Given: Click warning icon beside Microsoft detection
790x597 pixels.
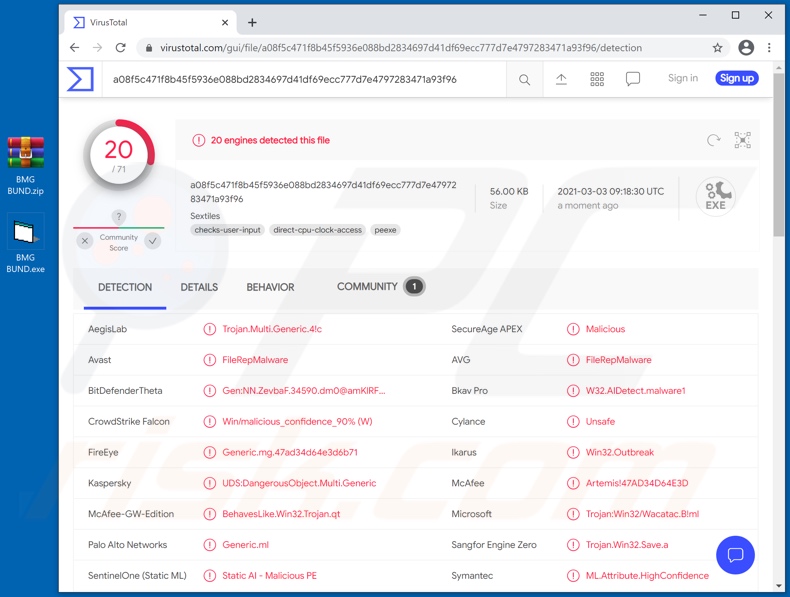Looking at the screenshot, I should pyautogui.click(x=573, y=514).
